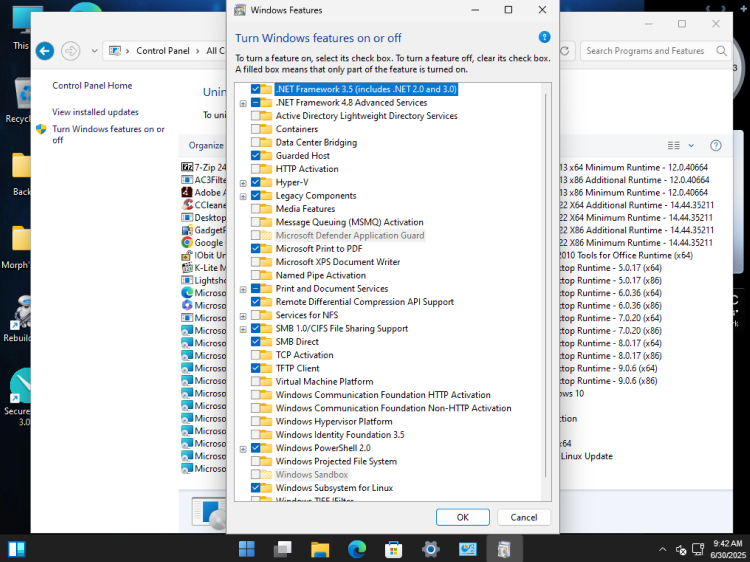Select Google Chrome in the programs list
Screen dimensions: 750x562
coord(204,242)
